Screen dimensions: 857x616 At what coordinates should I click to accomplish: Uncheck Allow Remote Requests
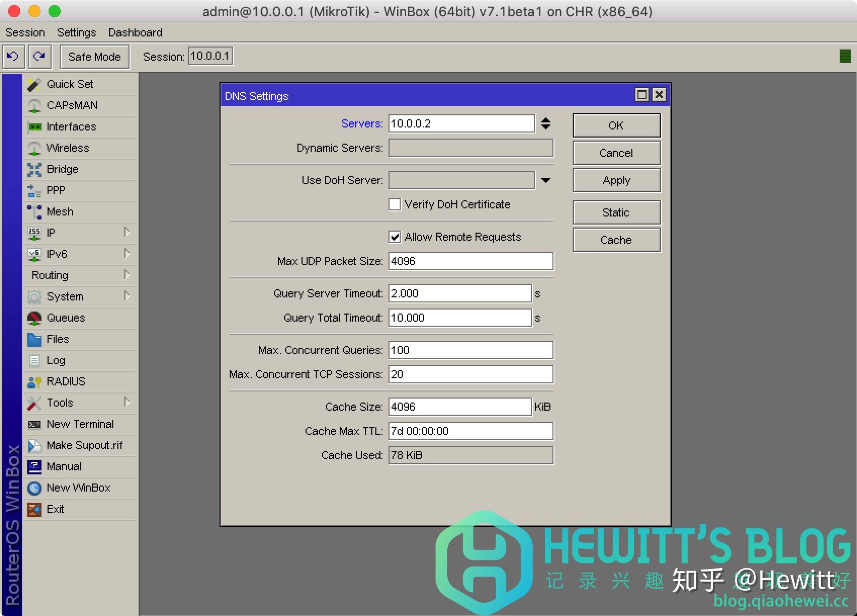coord(395,237)
